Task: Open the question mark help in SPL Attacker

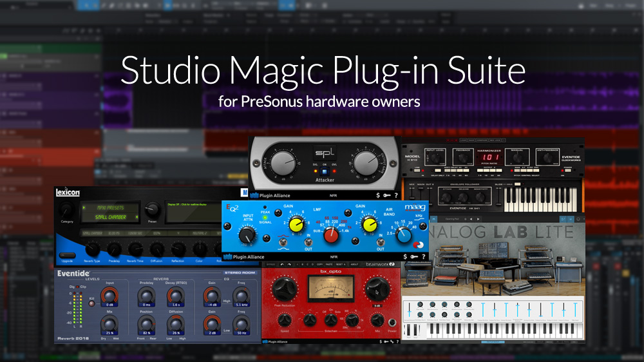Action: point(396,196)
